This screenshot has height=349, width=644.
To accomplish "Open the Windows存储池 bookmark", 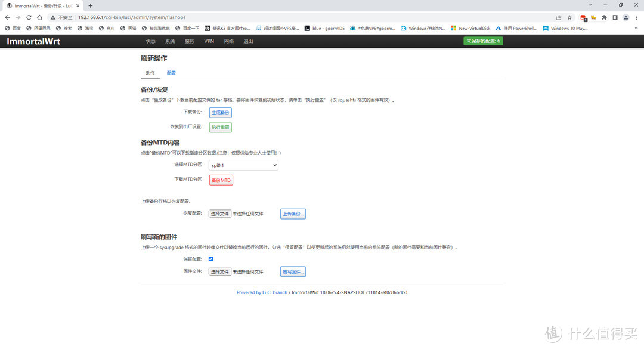I will [x=423, y=29].
